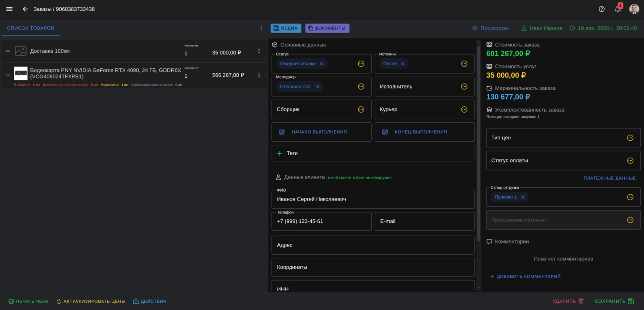Click the form's vertical scrollbar
The width and height of the screenshot is (644, 310).
pos(479,143)
